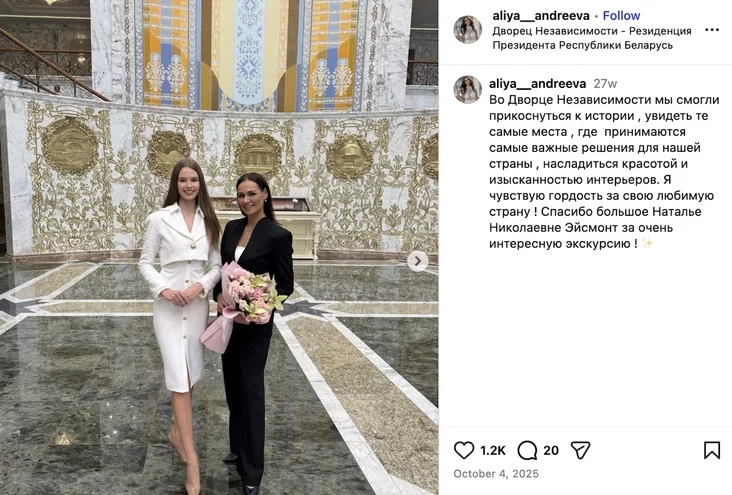Click the October 4, 2025 date

(x=496, y=474)
